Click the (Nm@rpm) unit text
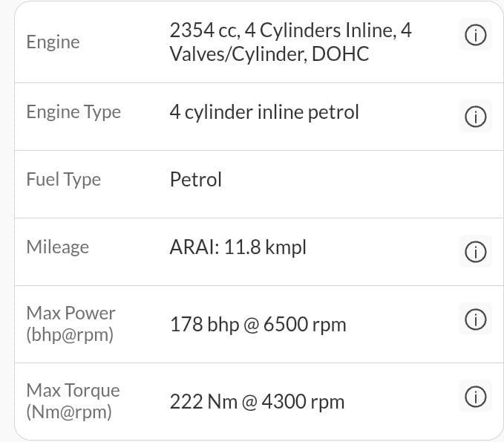Screen dimensions: 504x442 click(x=69, y=412)
